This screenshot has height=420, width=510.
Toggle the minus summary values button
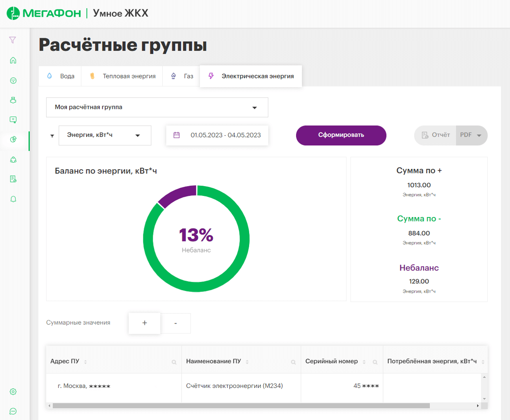coord(175,323)
